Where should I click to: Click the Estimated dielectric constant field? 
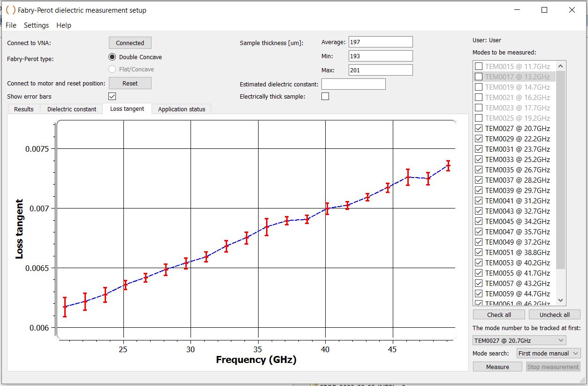pyautogui.click(x=353, y=84)
